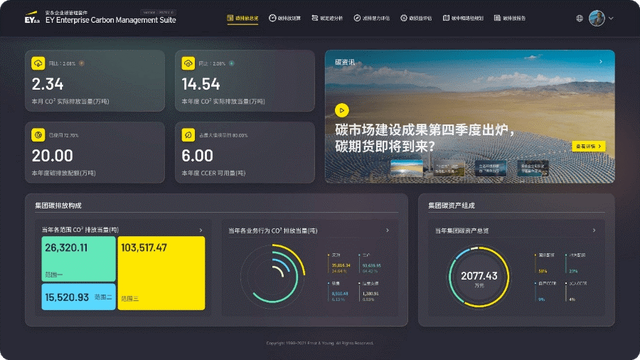Select the first news thumbnail on the banner
This screenshot has height=360, width=640.
point(407,168)
